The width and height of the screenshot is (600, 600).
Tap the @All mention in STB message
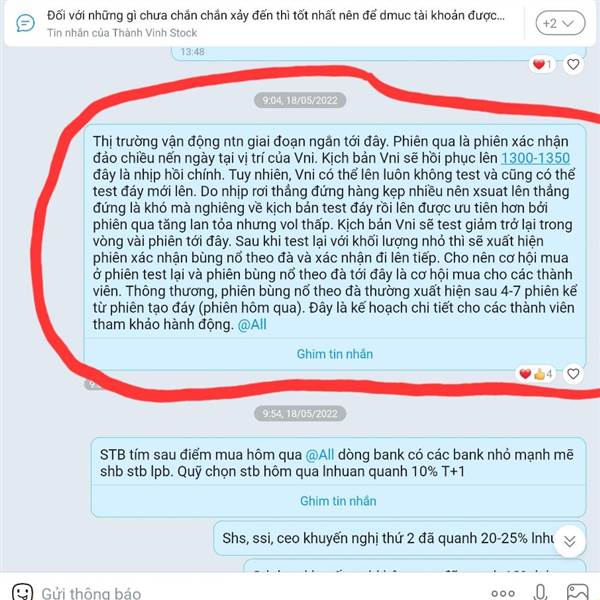coord(320,455)
